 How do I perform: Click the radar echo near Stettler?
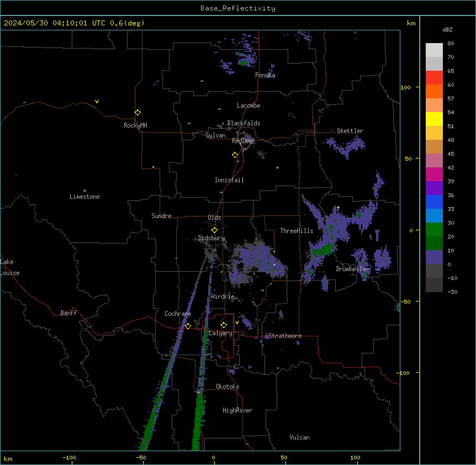(x=346, y=146)
